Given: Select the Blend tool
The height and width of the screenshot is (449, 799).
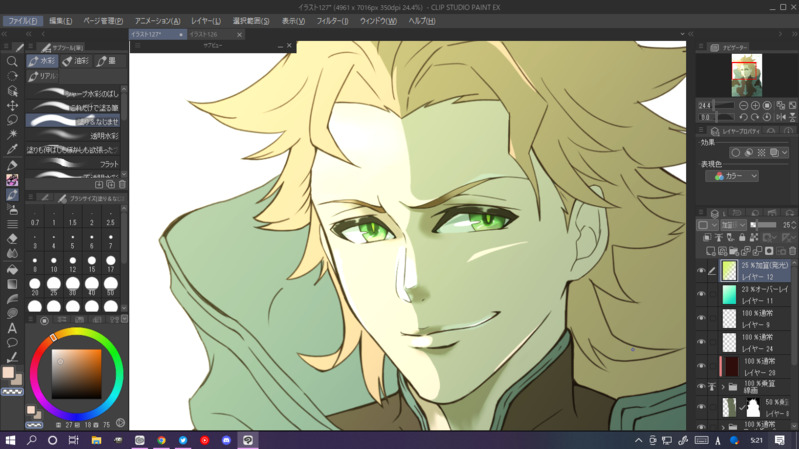Looking at the screenshot, I should point(12,253).
